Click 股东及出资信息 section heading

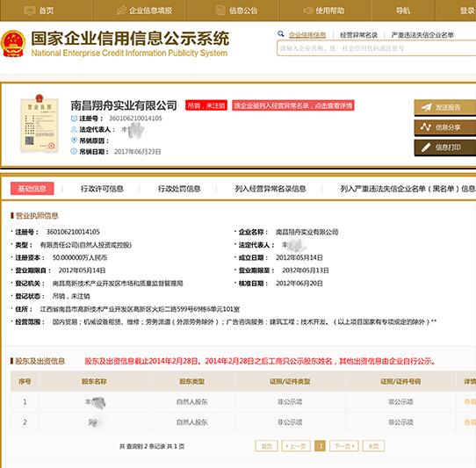click(x=40, y=361)
